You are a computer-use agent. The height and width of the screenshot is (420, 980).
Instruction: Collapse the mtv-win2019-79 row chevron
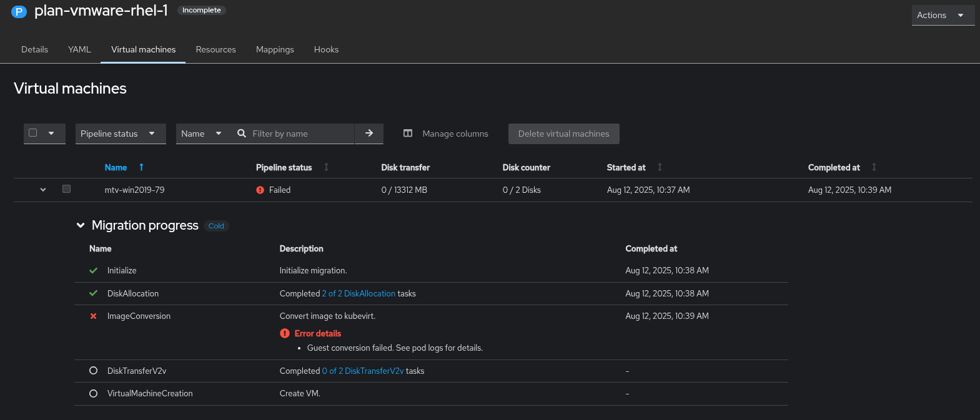pyautogui.click(x=43, y=190)
